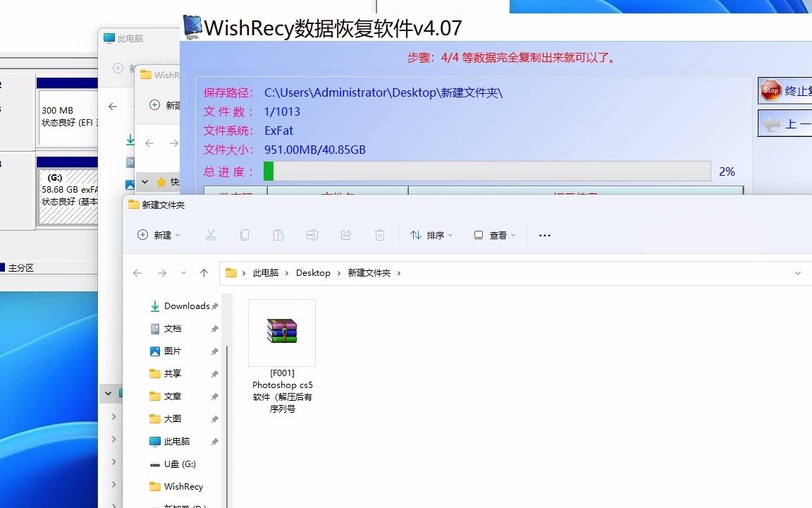Expand the address bar dropdown chevron
812x508 pixels.
pos(797,272)
